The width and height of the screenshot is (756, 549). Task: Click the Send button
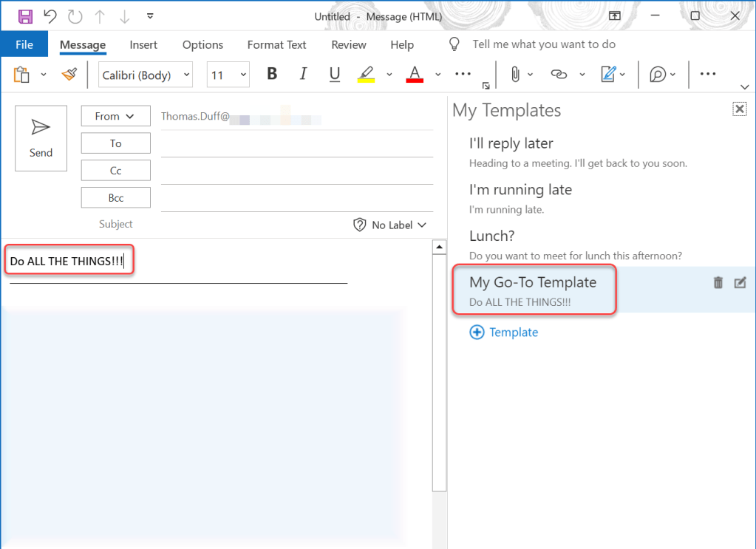pos(41,138)
